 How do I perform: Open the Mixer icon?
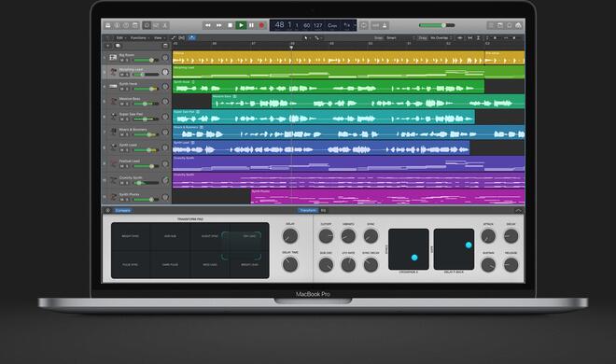click(x=156, y=25)
